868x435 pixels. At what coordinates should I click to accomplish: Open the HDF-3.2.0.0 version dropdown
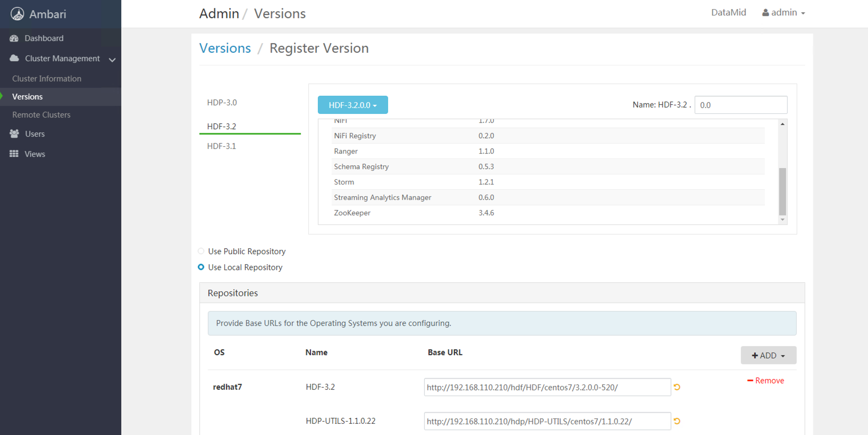pyautogui.click(x=352, y=105)
